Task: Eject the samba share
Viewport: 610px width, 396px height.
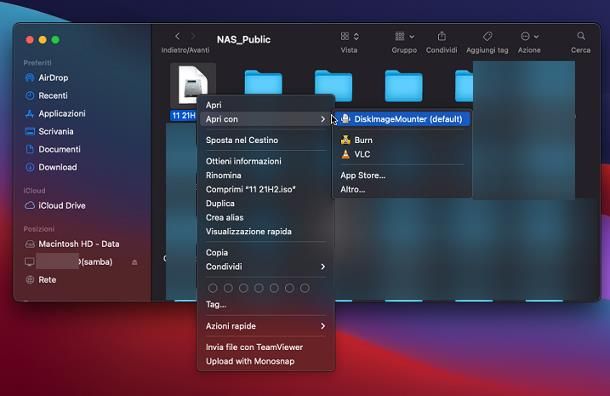Action: pyautogui.click(x=134, y=263)
